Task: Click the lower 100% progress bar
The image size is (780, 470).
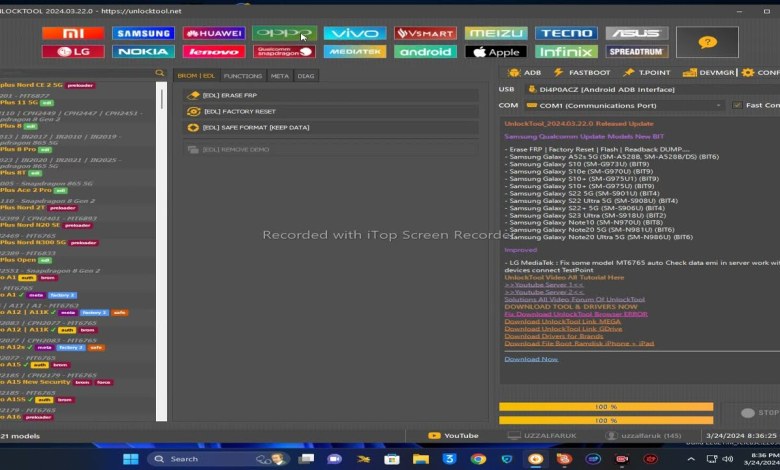Action: 606,421
